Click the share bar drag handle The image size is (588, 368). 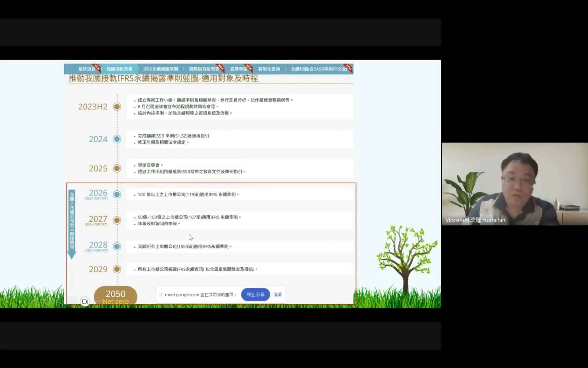tap(160, 295)
